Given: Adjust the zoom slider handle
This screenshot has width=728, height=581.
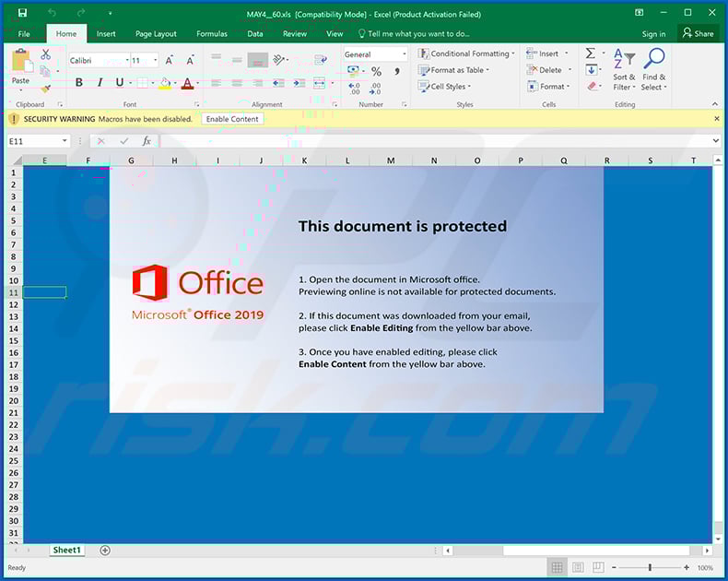Looking at the screenshot, I should (x=650, y=567).
